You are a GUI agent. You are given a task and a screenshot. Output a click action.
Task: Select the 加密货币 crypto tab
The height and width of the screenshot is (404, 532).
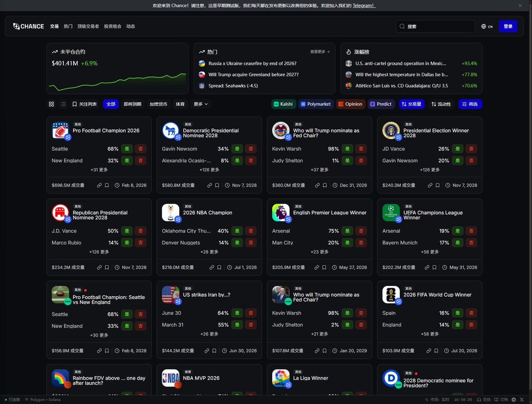[158, 104]
